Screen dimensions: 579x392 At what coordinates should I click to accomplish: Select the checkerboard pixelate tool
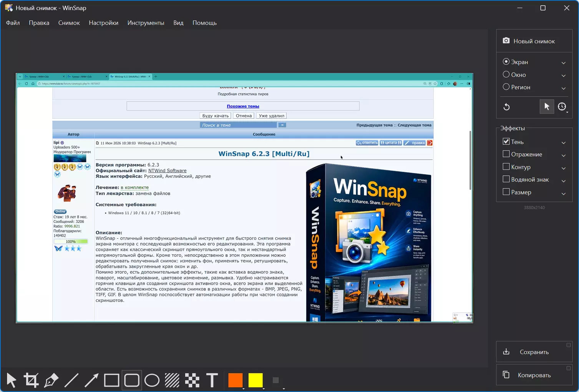[x=192, y=380]
